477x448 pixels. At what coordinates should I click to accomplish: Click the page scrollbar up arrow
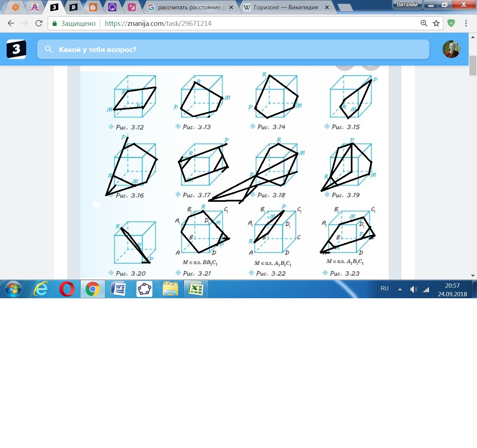[473, 37]
